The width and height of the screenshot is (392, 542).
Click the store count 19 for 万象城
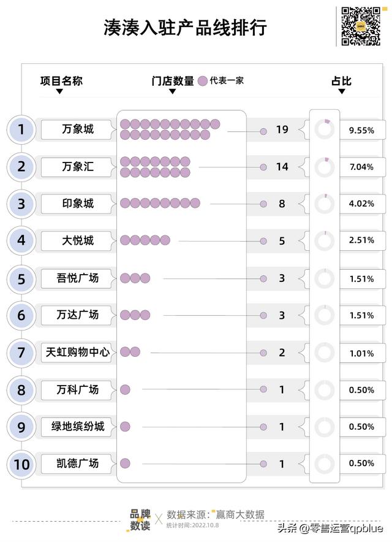tap(282, 129)
